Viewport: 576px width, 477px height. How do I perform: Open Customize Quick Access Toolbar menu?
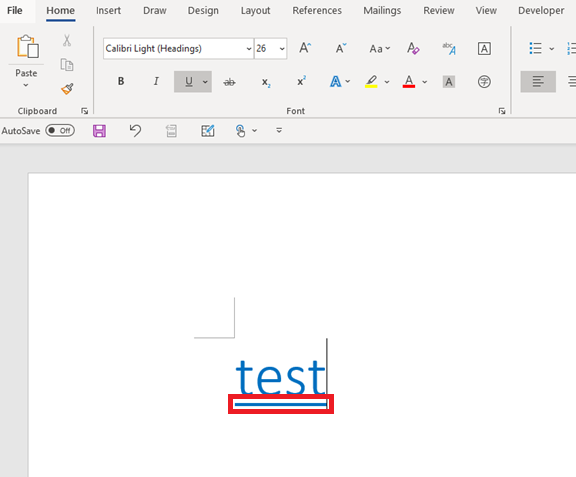(279, 130)
